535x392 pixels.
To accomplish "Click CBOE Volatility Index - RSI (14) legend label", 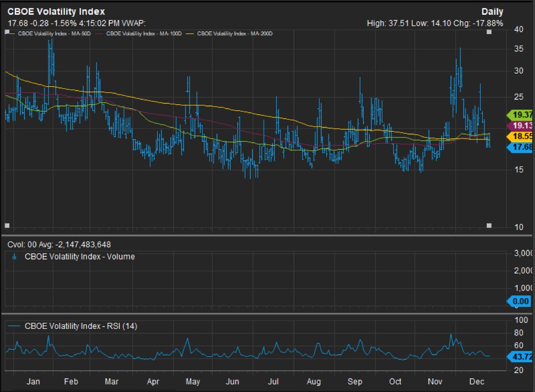I will pos(81,326).
